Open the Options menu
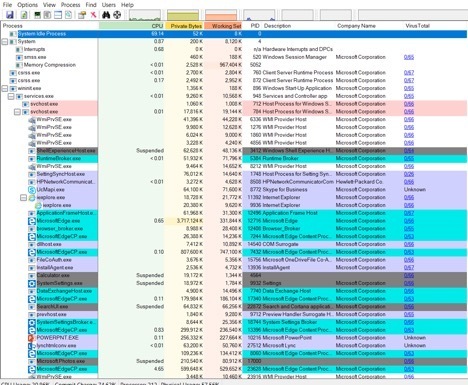468x385 pixels. [x=27, y=5]
